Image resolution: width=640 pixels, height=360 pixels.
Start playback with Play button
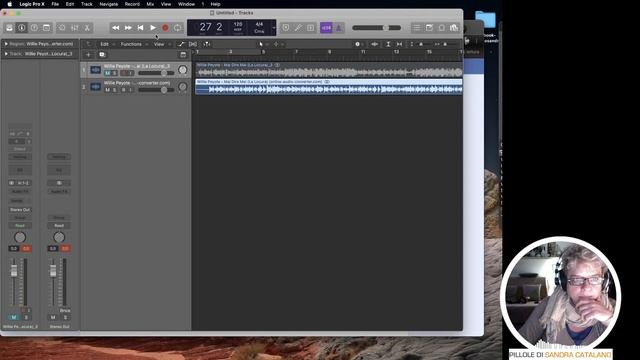(153, 28)
